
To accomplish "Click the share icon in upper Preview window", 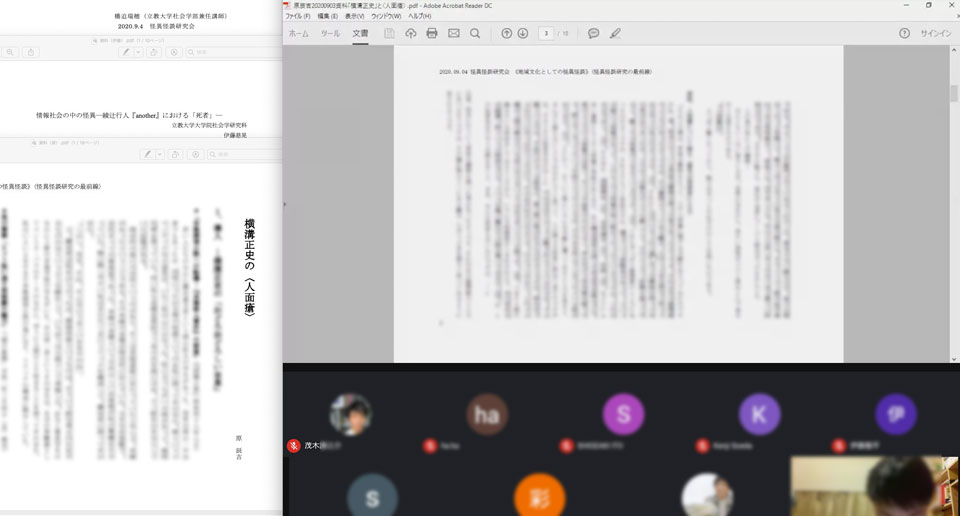I will [x=31, y=52].
